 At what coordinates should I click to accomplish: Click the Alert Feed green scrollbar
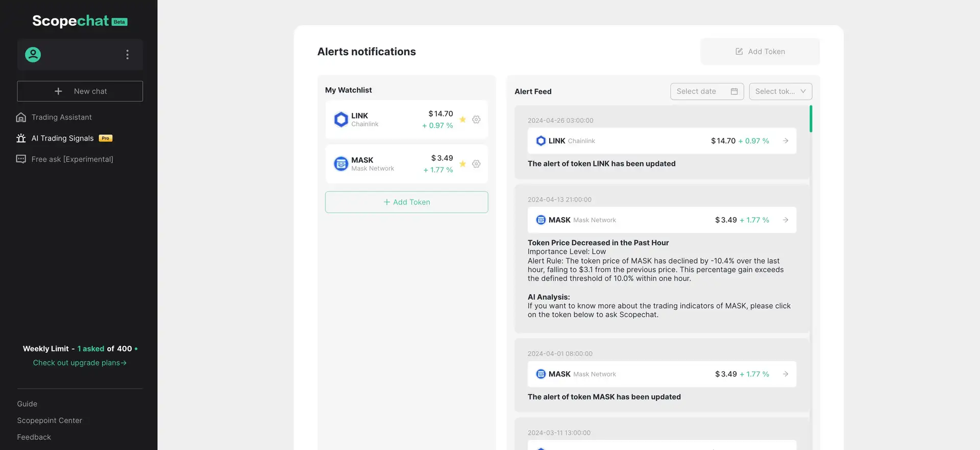coord(811,119)
